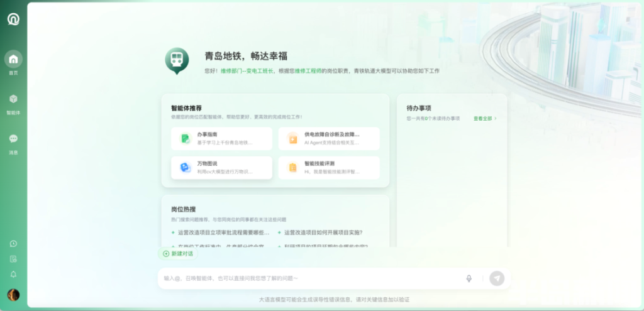Image resolution: width=644 pixels, height=311 pixels.
Task: Click description Hi, 我是智能技能测评智
Action: pyautogui.click(x=332, y=172)
